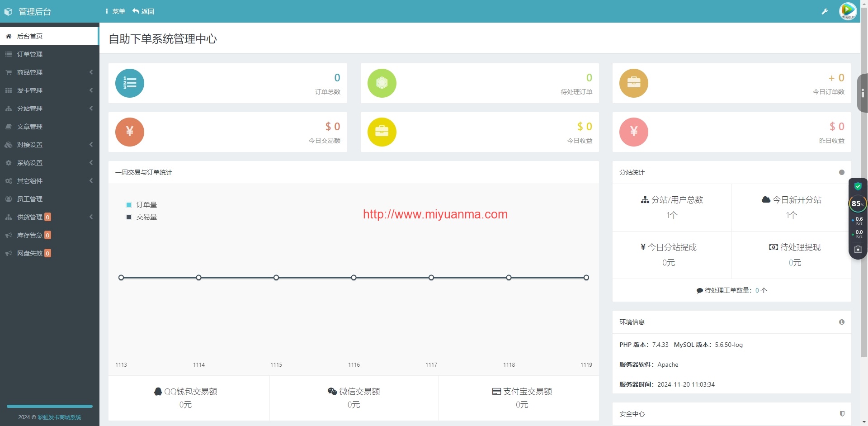Click the camera screenshot icon in widget

[x=858, y=249]
